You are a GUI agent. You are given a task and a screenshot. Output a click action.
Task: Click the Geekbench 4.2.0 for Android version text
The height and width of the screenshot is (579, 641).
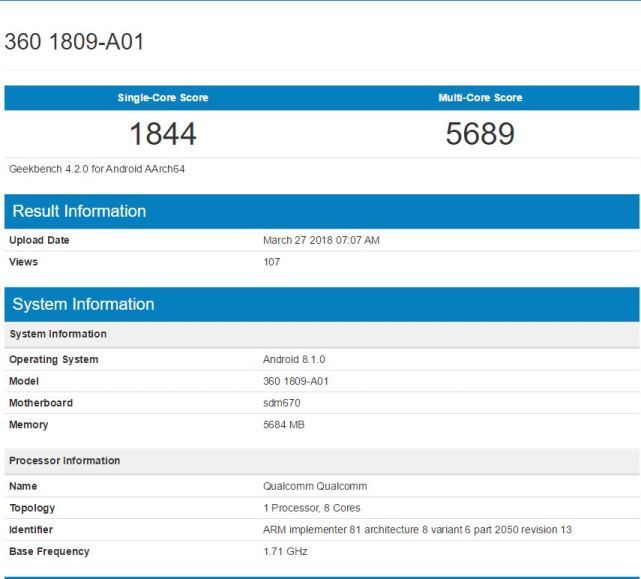[97, 169]
